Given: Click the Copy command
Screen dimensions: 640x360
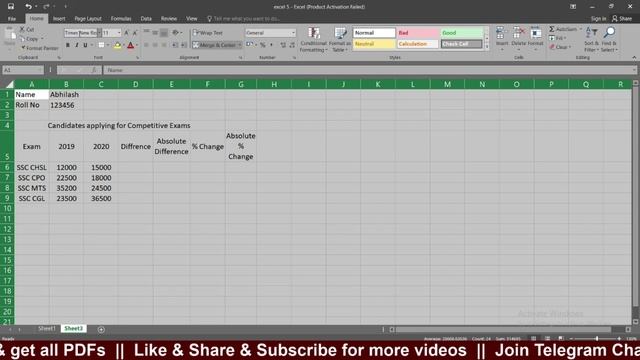Looking at the screenshot, I should click(x=29, y=39).
